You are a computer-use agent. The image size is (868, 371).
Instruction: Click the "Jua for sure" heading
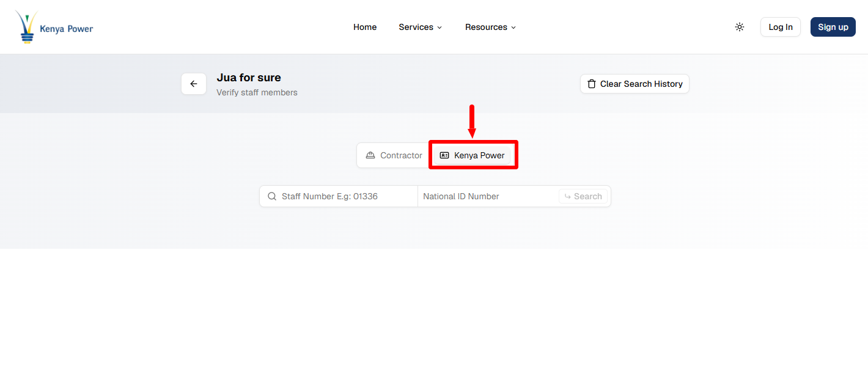249,78
